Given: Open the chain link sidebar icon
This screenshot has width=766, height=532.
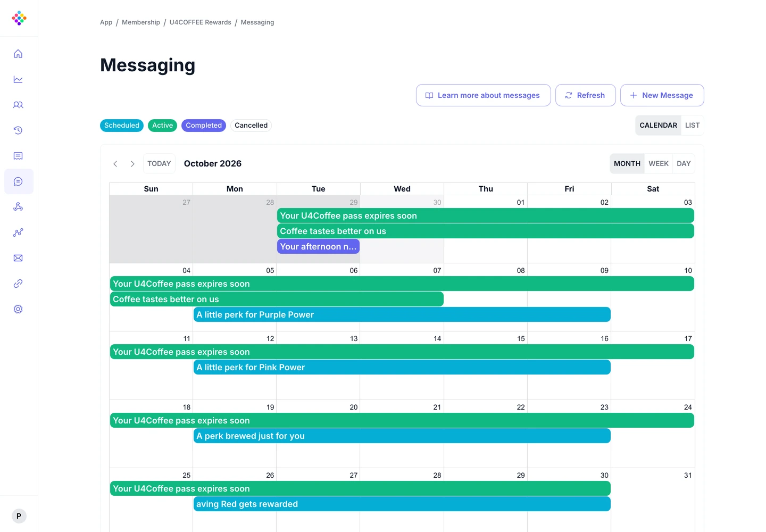Looking at the screenshot, I should (18, 284).
